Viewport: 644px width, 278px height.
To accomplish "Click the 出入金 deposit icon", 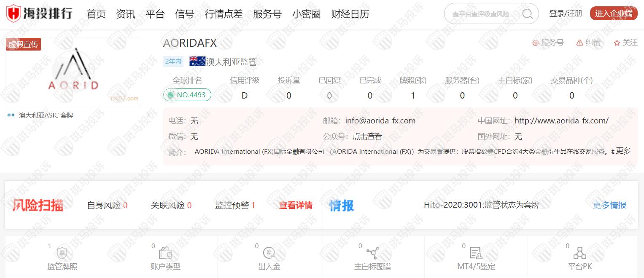I will pyautogui.click(x=269, y=253).
